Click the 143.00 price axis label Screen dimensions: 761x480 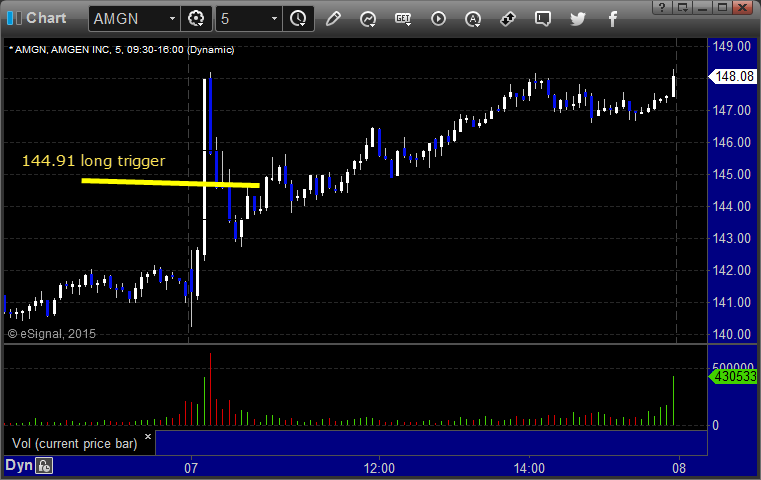pos(731,238)
